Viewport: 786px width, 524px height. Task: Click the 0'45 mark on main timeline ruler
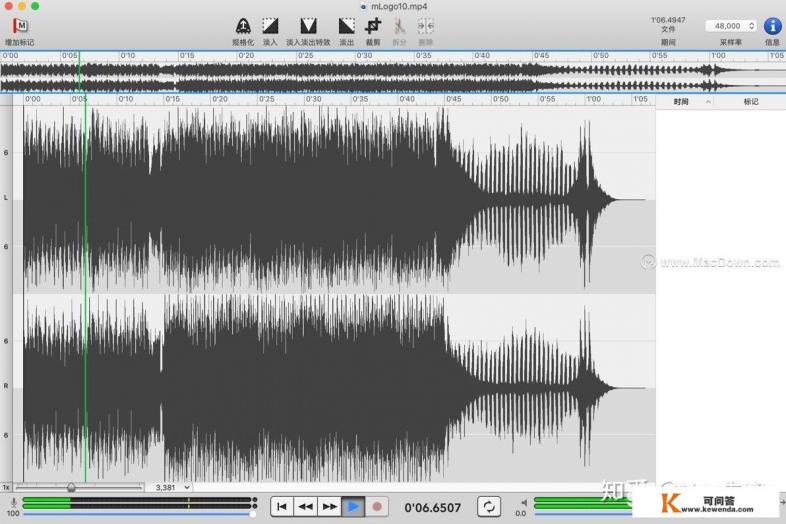tap(453, 99)
